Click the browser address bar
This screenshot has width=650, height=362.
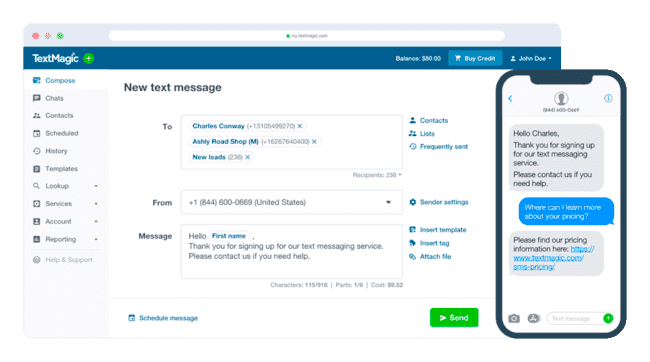tap(307, 36)
